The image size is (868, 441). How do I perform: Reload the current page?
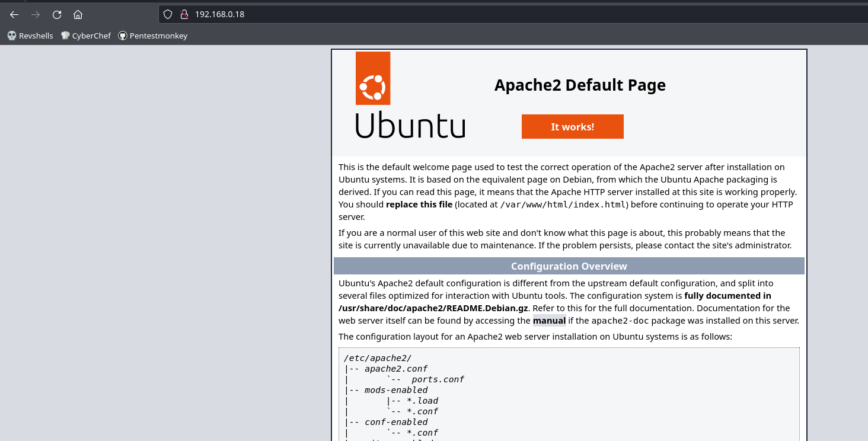pyautogui.click(x=57, y=14)
